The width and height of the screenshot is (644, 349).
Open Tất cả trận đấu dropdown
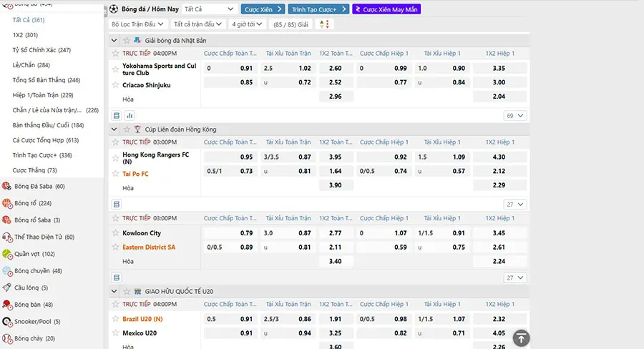tap(197, 24)
